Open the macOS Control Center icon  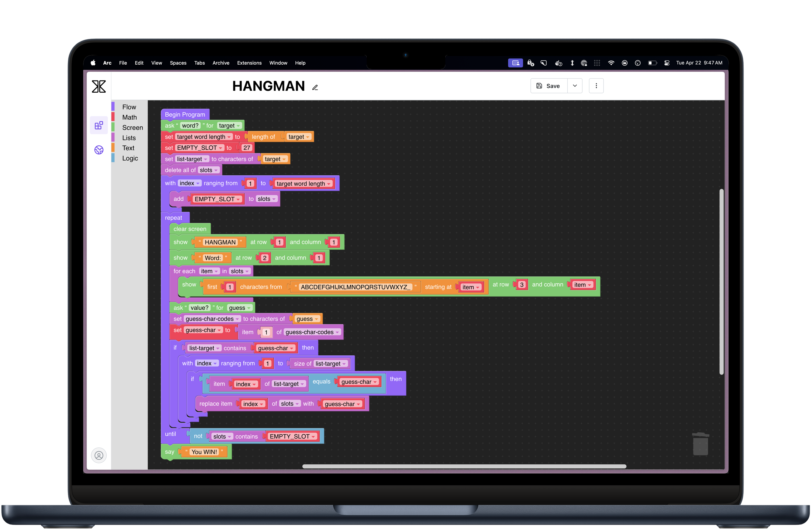point(667,63)
